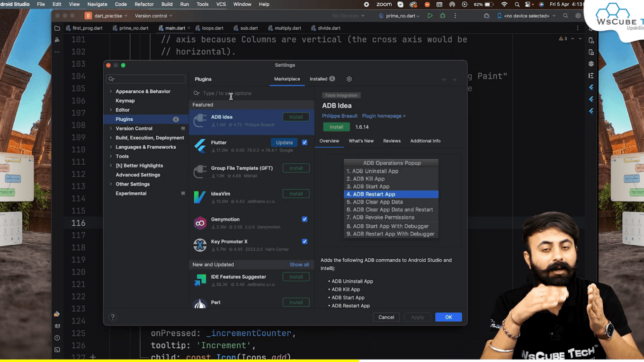Open the VCS menu
Screen dimensions: 644x362
tap(221, 4)
